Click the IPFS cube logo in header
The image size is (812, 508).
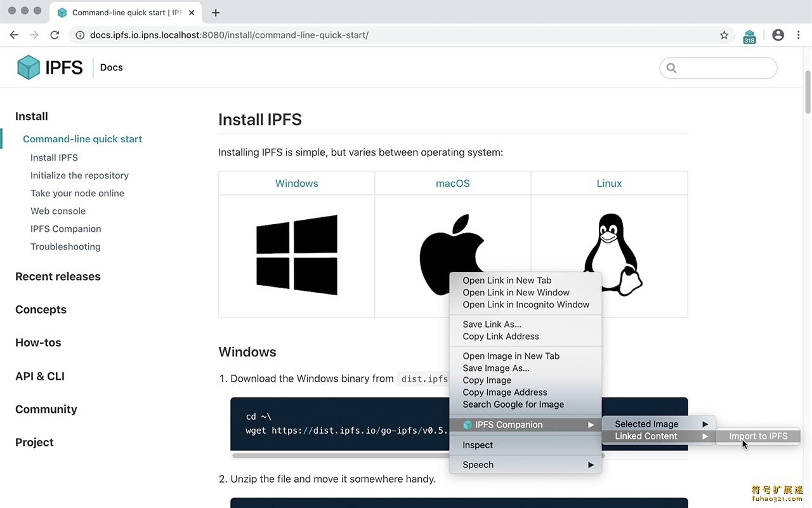pos(29,67)
